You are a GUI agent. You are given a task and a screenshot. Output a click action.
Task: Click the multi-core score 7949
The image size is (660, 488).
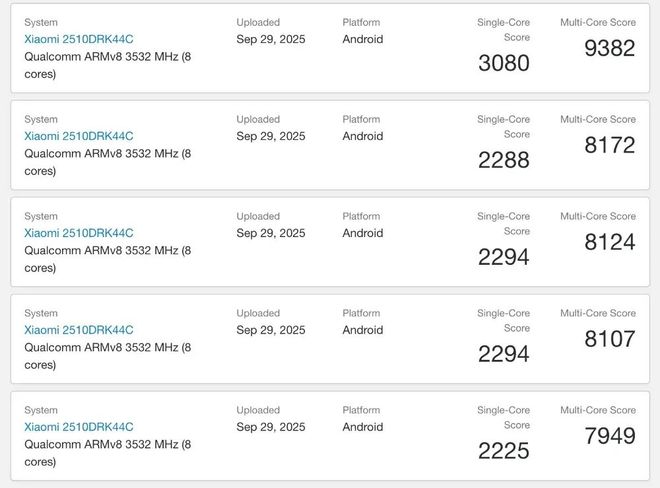[x=609, y=436]
